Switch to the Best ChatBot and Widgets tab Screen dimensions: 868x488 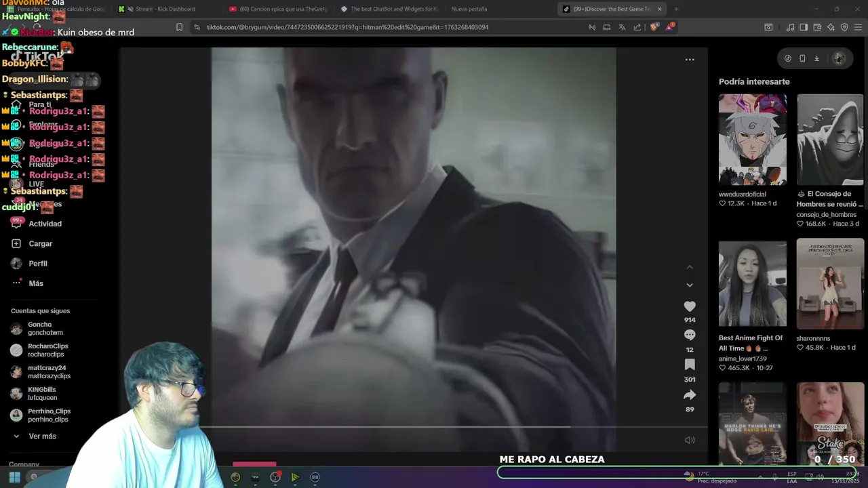point(390,9)
